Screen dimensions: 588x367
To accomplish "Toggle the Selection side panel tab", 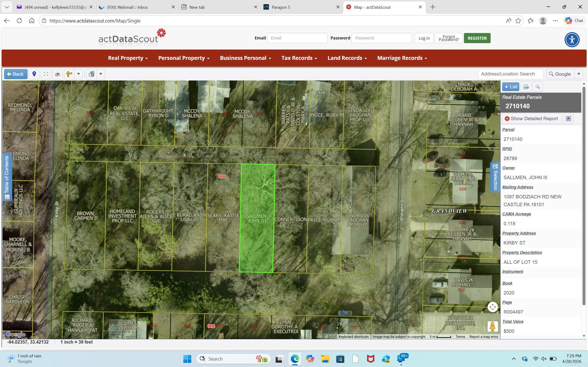I will pyautogui.click(x=495, y=177).
